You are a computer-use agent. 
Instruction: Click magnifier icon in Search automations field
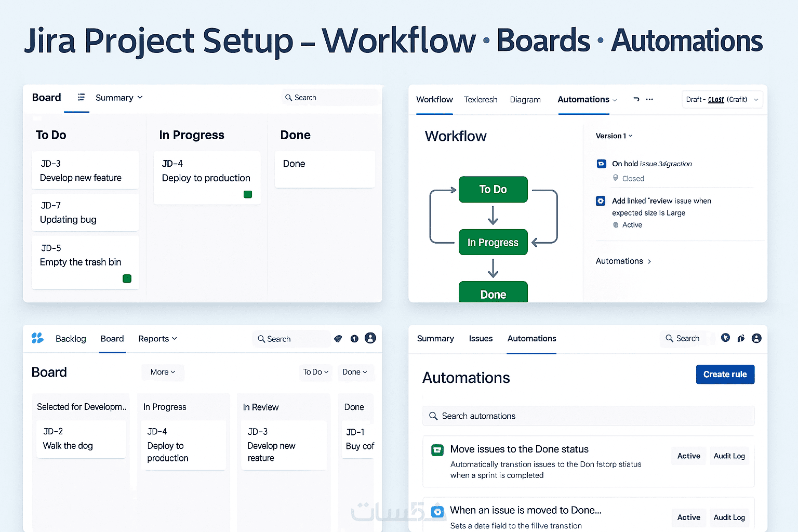pyautogui.click(x=433, y=416)
